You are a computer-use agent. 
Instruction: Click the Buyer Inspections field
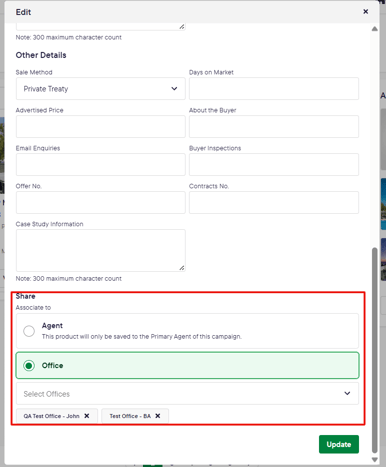pos(274,165)
